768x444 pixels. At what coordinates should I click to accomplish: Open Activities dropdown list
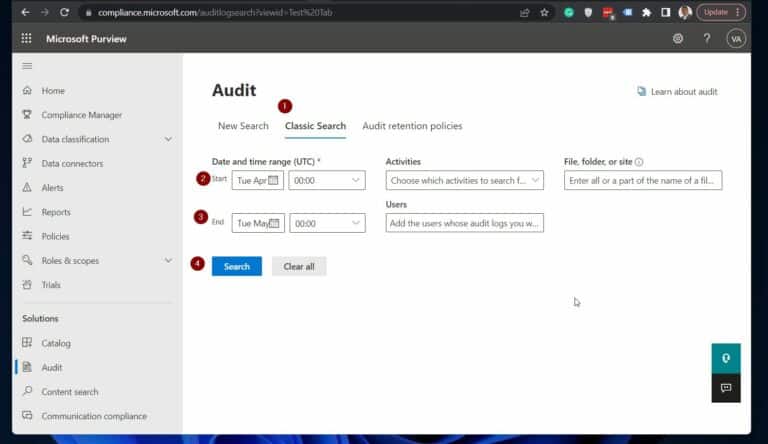464,180
